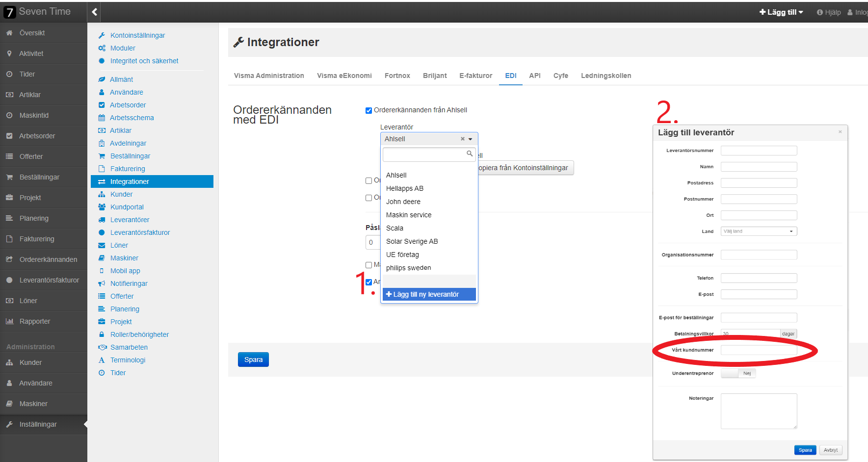Click the Tider clock icon in left menu

tap(9, 74)
